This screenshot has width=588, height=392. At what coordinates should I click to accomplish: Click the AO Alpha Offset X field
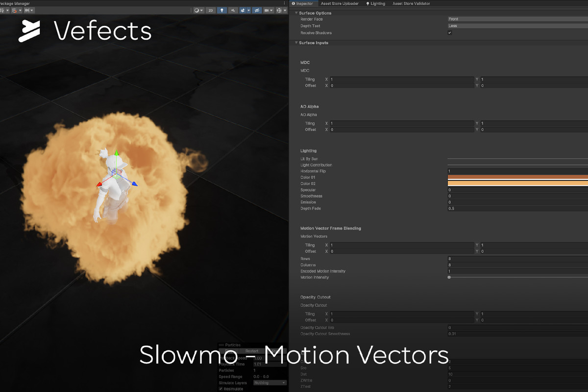click(x=402, y=130)
